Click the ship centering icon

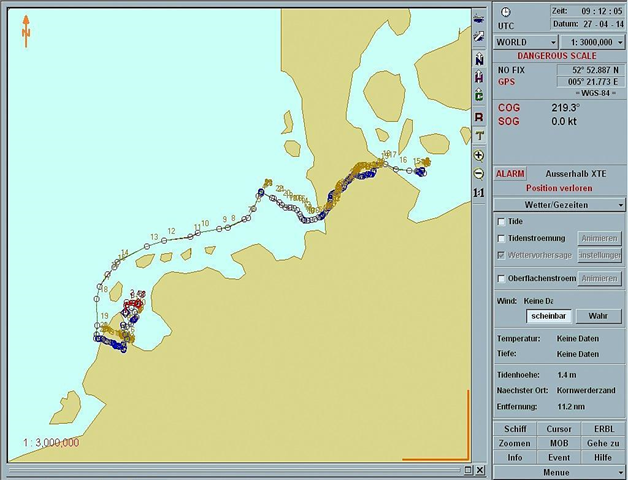(x=479, y=18)
